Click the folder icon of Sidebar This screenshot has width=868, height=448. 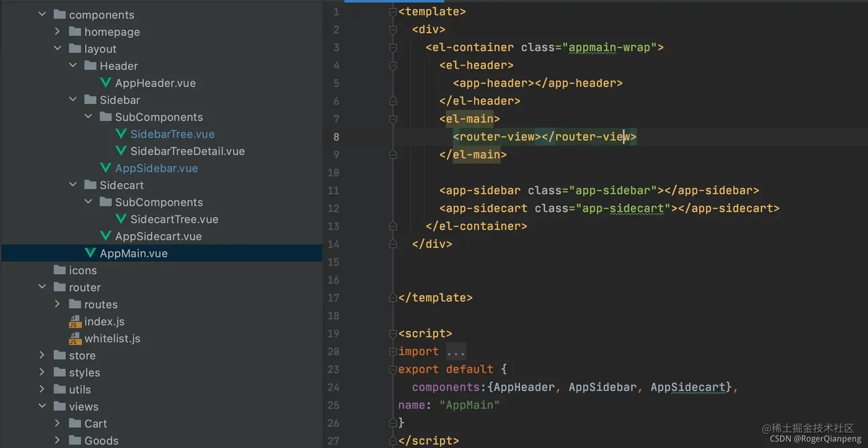[90, 100]
